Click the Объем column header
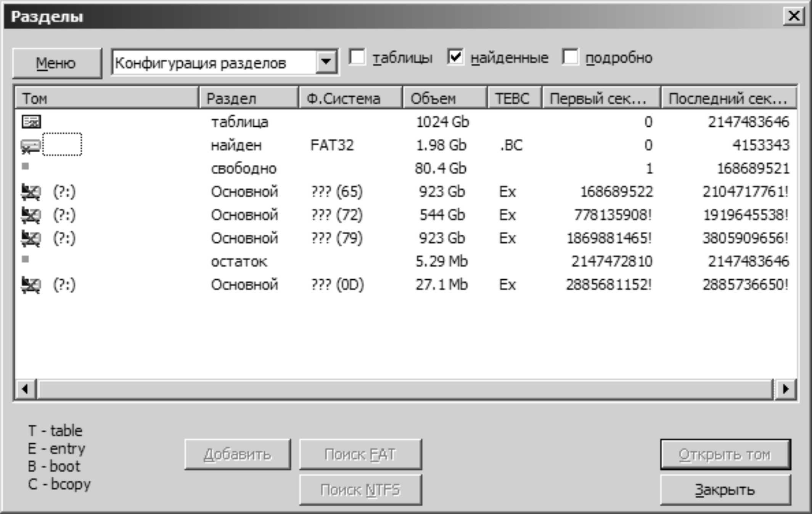The height and width of the screenshot is (514, 812). coord(444,98)
